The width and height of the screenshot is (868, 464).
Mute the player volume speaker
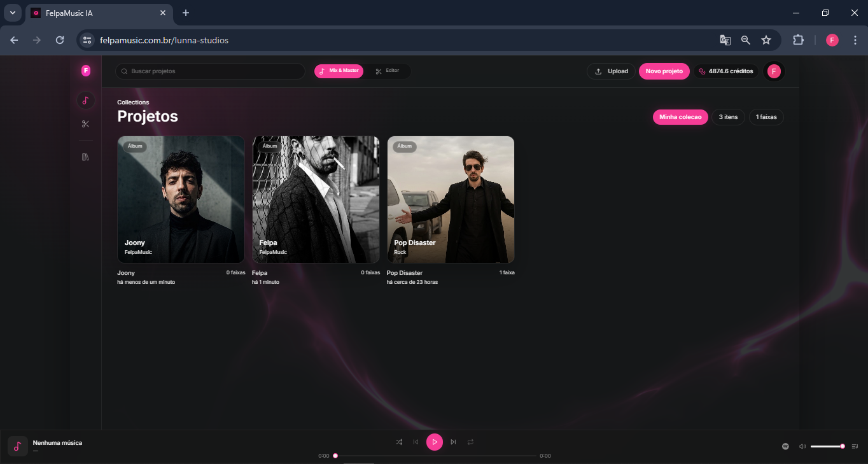[x=802, y=446]
